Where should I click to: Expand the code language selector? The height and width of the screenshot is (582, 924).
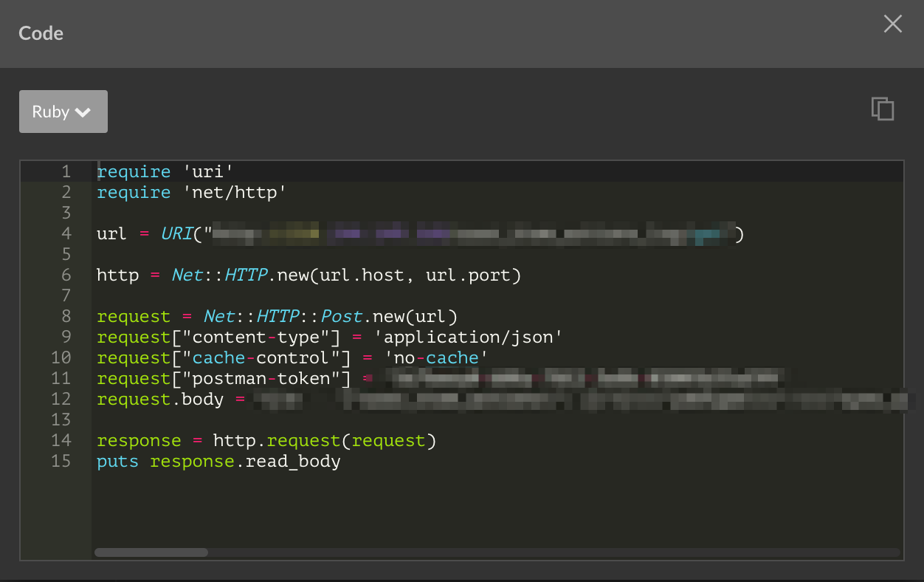click(x=63, y=112)
